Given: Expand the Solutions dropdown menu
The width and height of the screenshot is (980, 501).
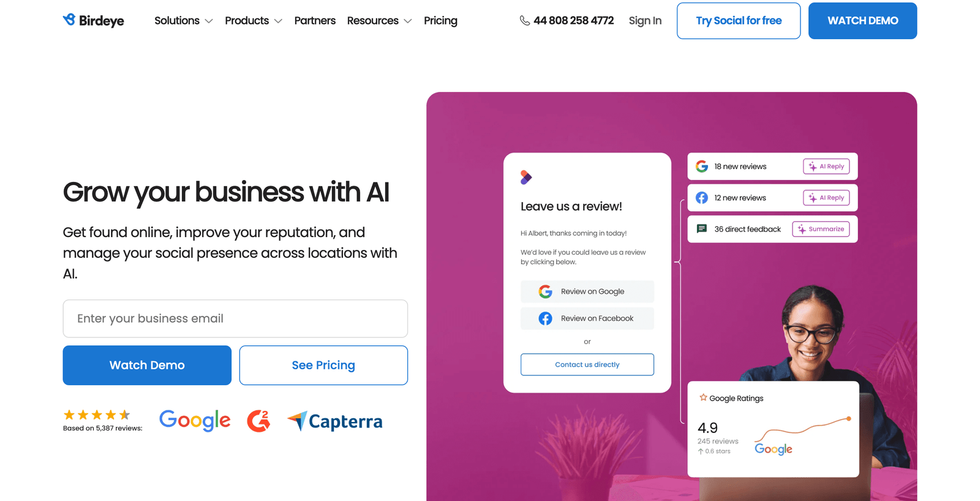Looking at the screenshot, I should click(183, 21).
